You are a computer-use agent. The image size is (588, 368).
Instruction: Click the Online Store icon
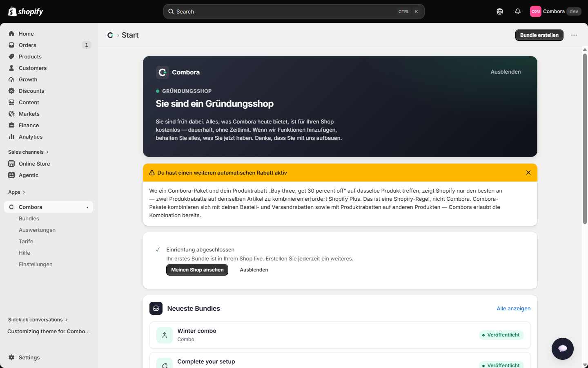(x=11, y=164)
